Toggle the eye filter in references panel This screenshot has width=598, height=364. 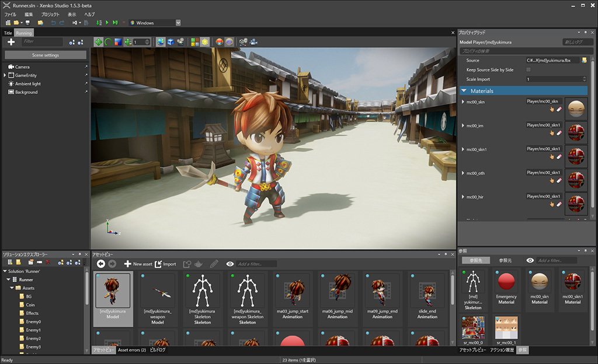530,260
